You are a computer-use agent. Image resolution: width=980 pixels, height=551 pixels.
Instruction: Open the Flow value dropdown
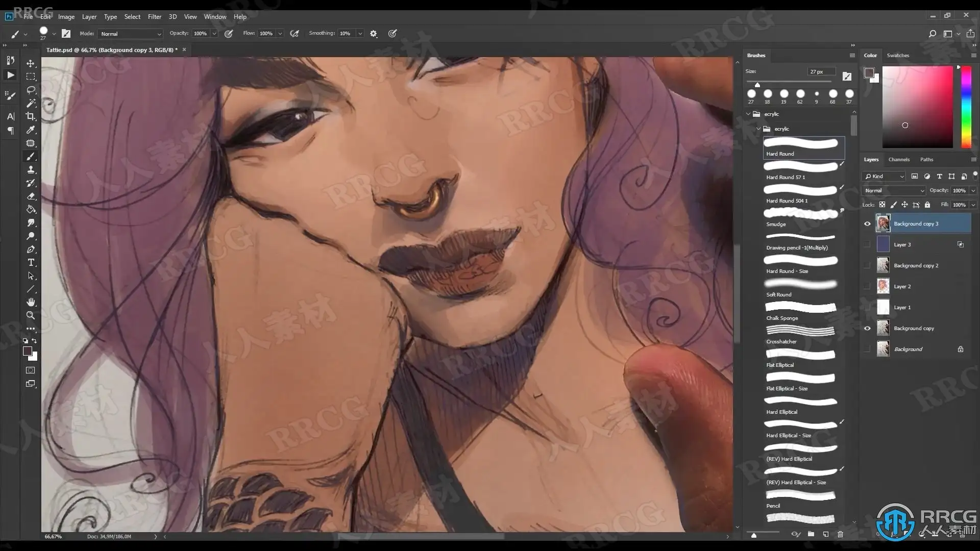click(x=280, y=34)
